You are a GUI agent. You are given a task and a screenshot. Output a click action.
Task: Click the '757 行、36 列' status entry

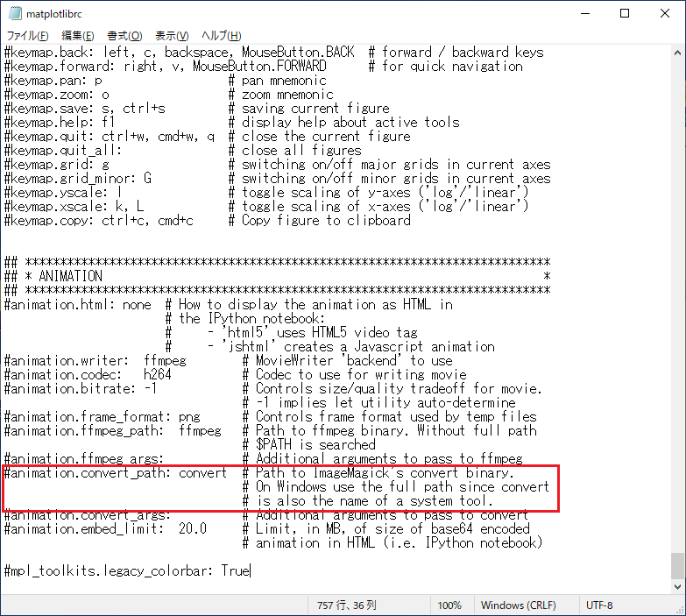click(346, 605)
